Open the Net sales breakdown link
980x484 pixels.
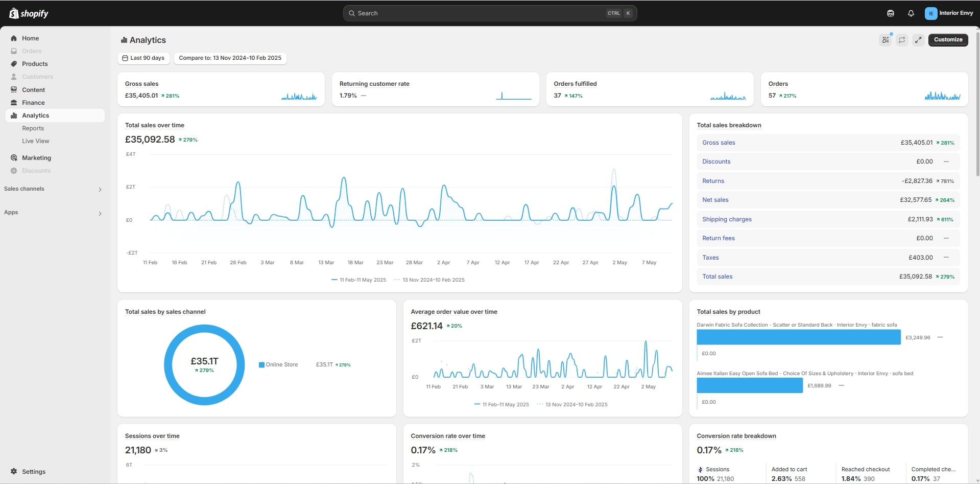(x=715, y=200)
